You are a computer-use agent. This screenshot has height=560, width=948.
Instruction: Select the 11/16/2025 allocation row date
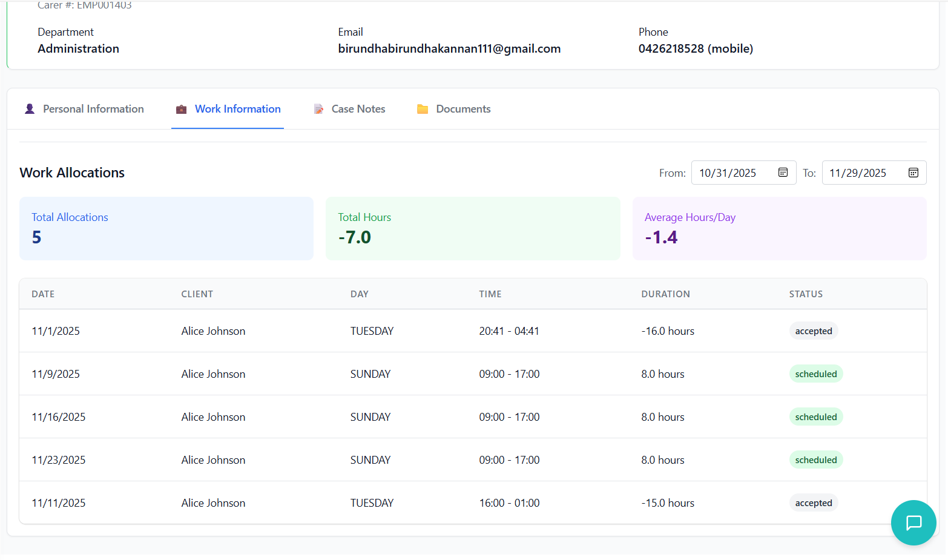(59, 417)
